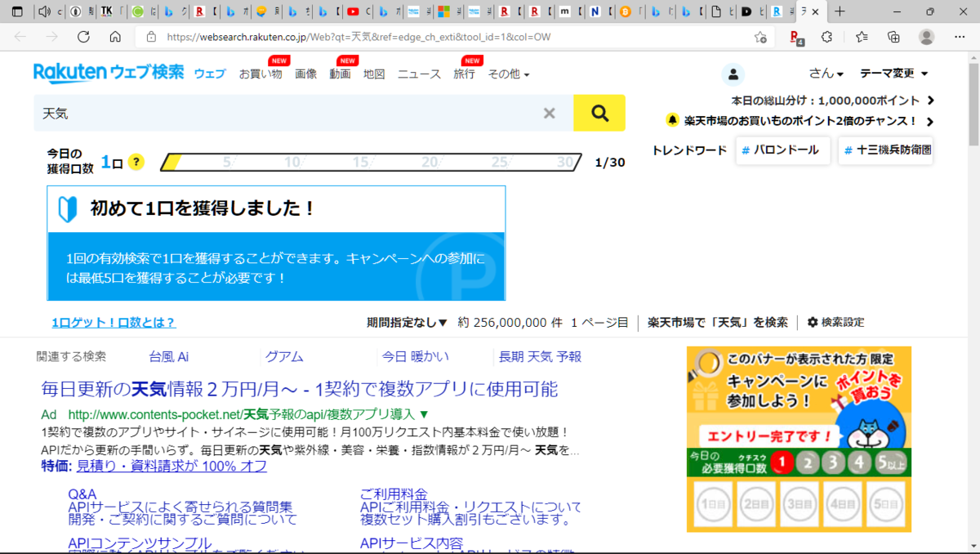Select trend word バロンドール

783,150
